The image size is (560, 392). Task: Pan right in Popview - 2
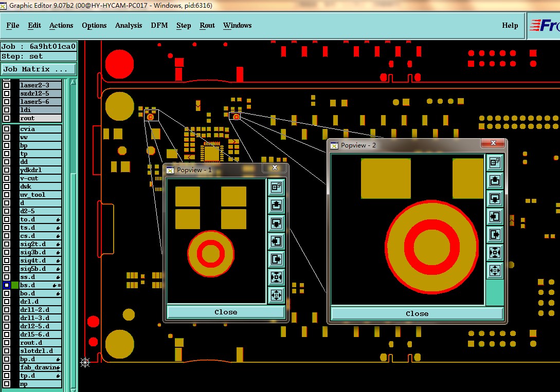[x=495, y=234]
